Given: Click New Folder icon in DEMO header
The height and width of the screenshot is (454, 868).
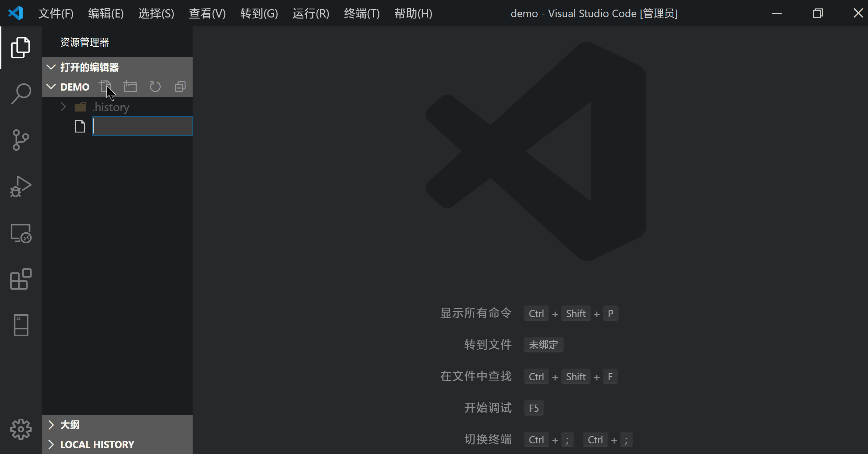Looking at the screenshot, I should tap(130, 86).
